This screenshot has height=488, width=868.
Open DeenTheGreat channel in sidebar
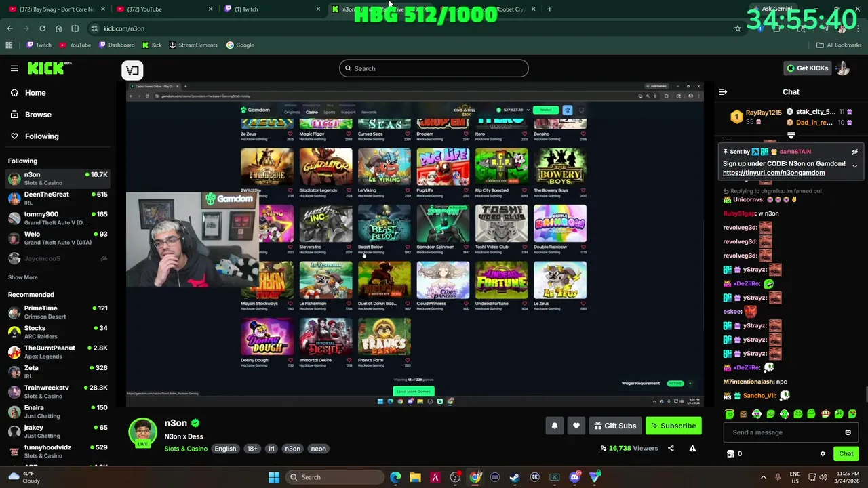click(58, 198)
